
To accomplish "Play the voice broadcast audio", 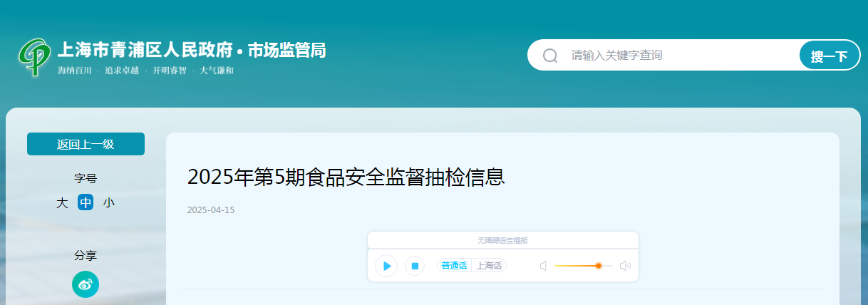I will click(386, 266).
